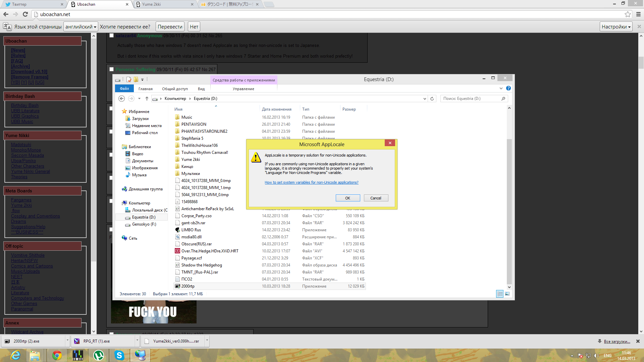Click the translate icon in the translation bar
The width and height of the screenshot is (644, 362).
tap(7, 26)
